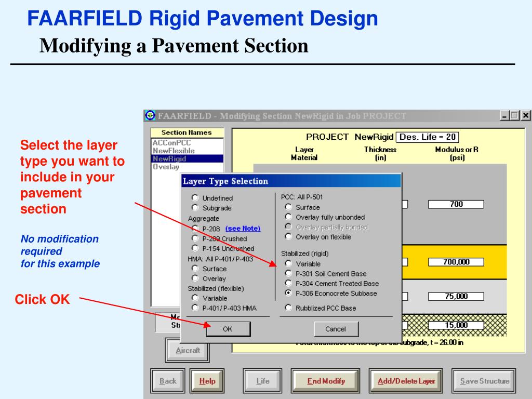This screenshot has height=399, width=532.
Task: Select the Subgrade radio button
Action: pyautogui.click(x=195, y=208)
